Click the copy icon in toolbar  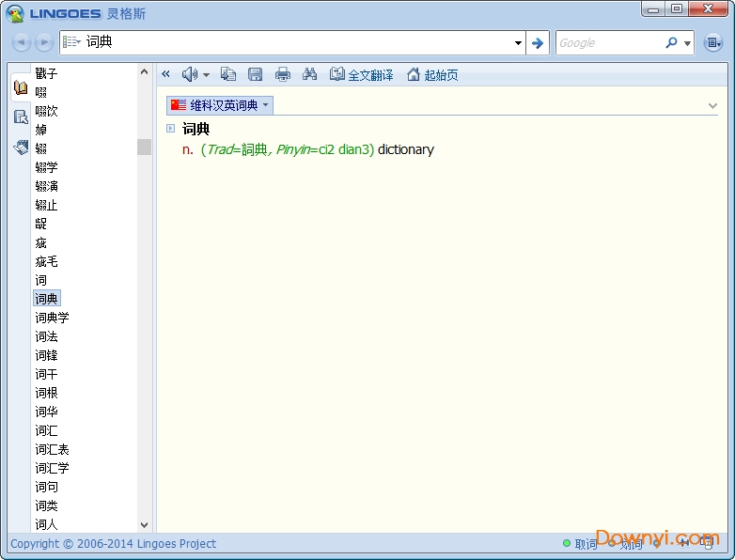click(x=228, y=74)
